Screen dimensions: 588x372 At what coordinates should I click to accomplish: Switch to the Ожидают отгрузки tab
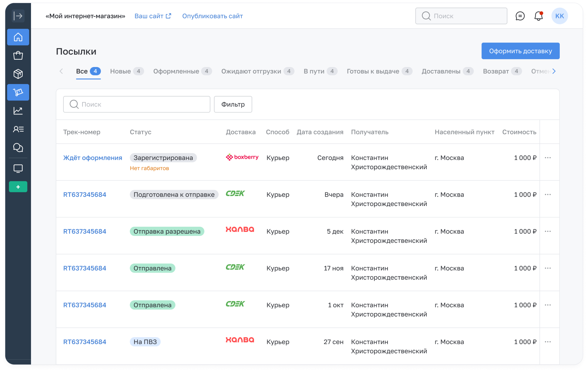click(x=258, y=71)
